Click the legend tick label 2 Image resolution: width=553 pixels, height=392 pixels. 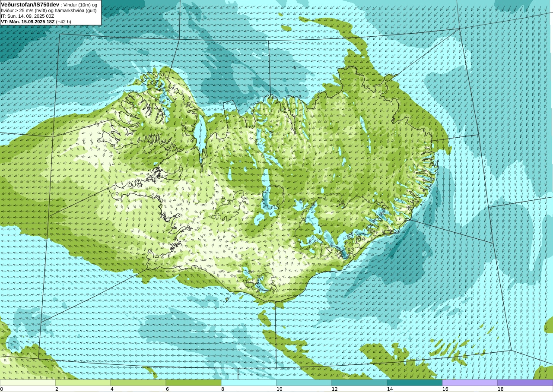[x=57, y=389]
